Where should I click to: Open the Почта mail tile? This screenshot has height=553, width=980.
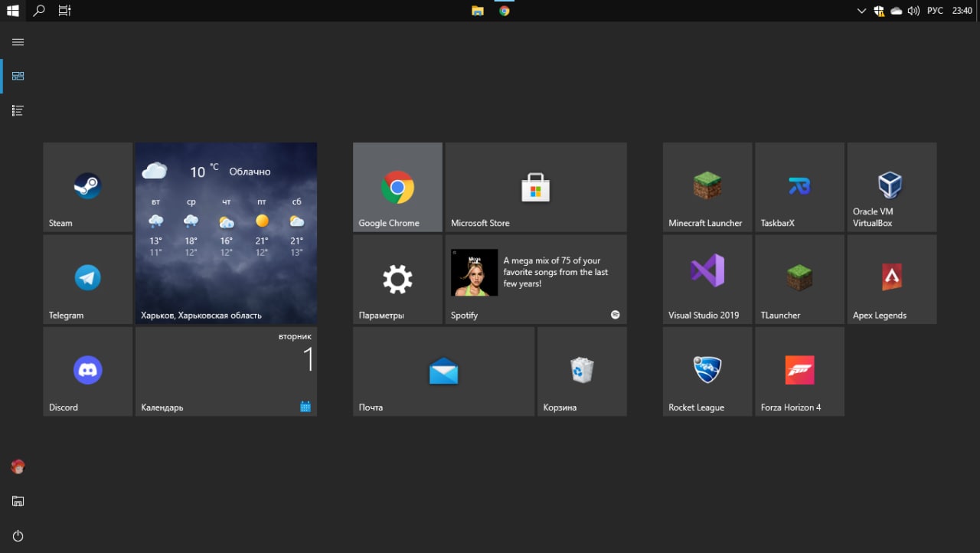click(x=443, y=371)
